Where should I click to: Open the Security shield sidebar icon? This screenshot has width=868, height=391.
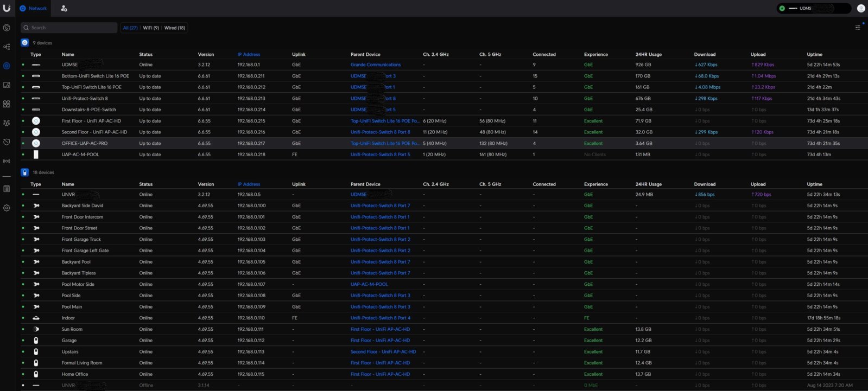(x=7, y=142)
